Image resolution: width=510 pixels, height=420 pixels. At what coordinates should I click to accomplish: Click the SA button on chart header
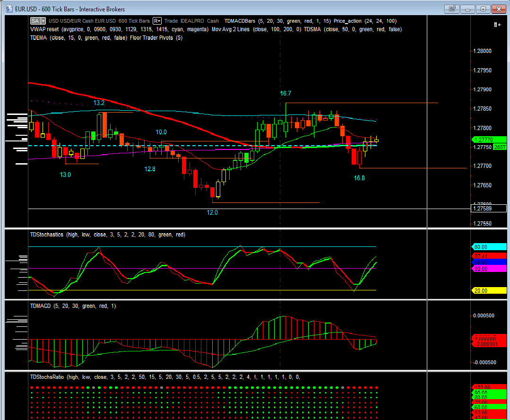(35, 21)
